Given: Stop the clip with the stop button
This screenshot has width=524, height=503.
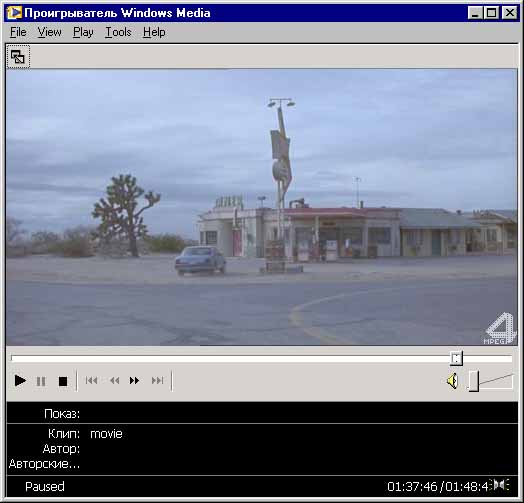Looking at the screenshot, I should [x=63, y=381].
